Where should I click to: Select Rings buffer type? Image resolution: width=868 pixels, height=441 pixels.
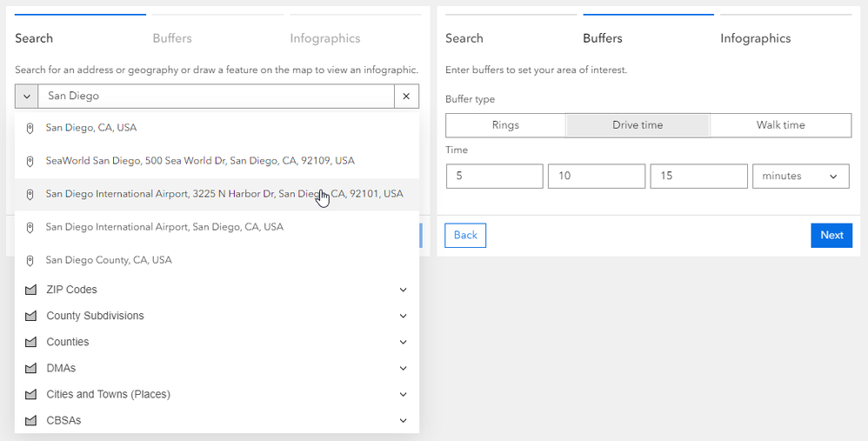[505, 125]
